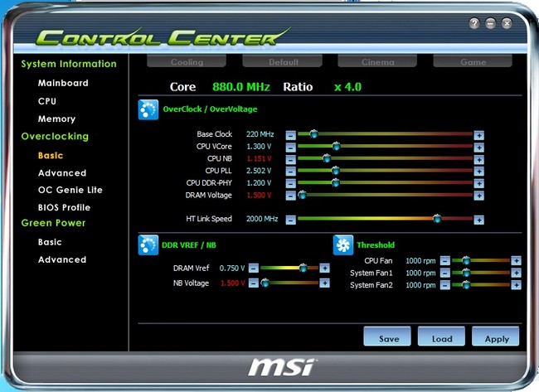Click the Save button
This screenshot has width=539, height=392.
coord(387,336)
